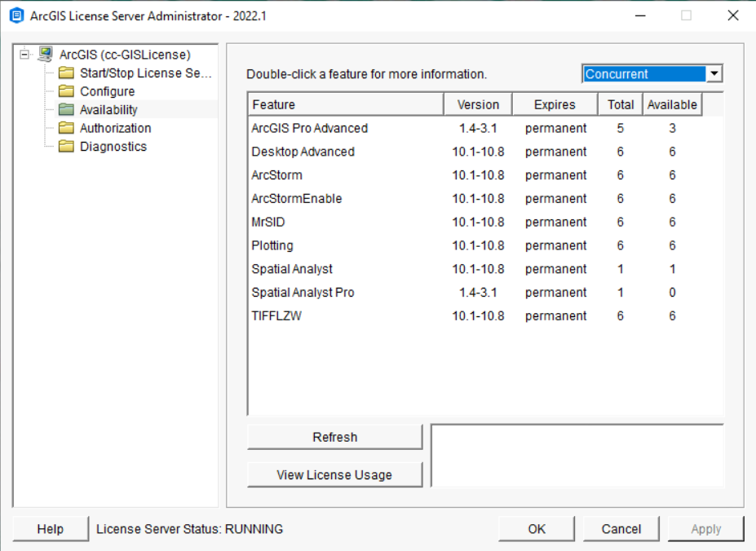756x551 pixels.
Task: Click the server computer icon beside ArcGIS (cc-GISLicense)
Action: (x=45, y=54)
